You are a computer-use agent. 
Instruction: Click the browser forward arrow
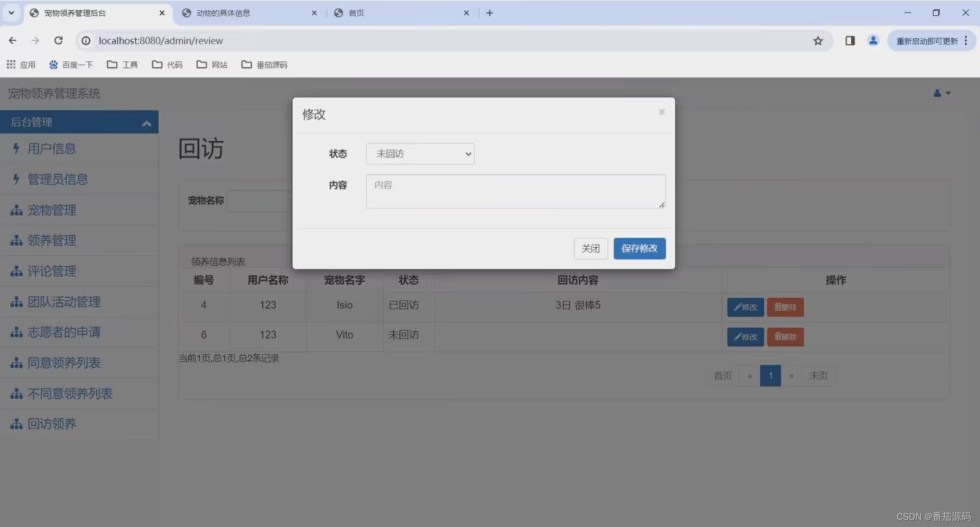pos(35,41)
